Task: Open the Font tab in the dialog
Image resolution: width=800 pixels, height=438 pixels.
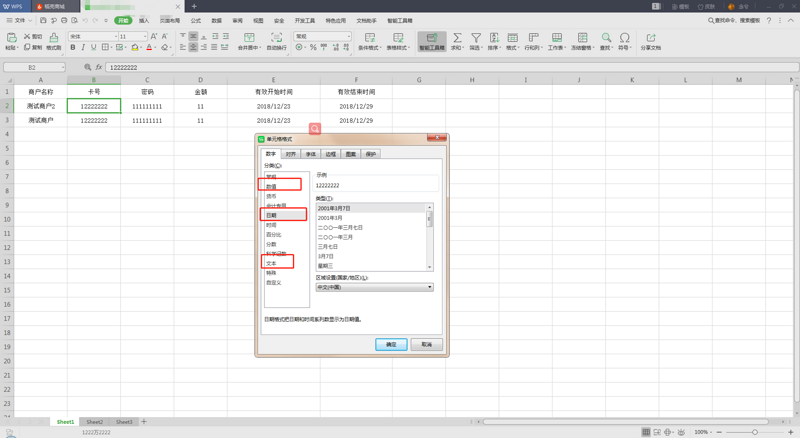Action: [x=311, y=154]
